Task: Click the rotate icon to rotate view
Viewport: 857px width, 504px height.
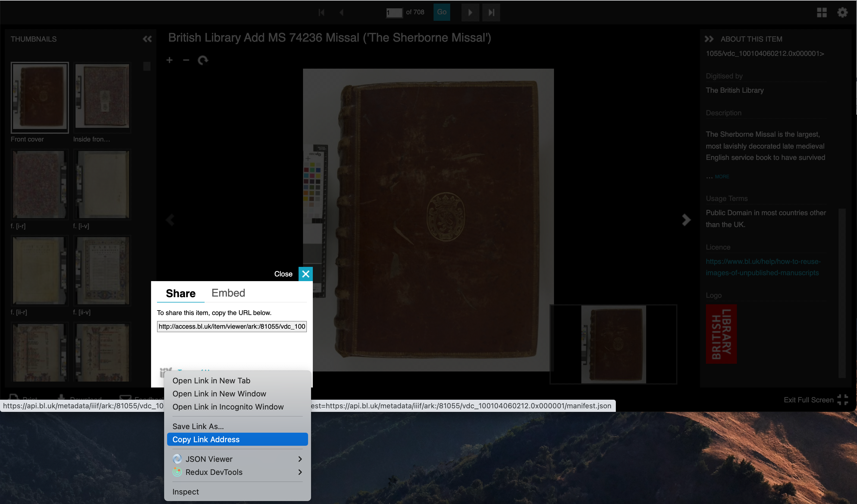Action: [x=203, y=59]
